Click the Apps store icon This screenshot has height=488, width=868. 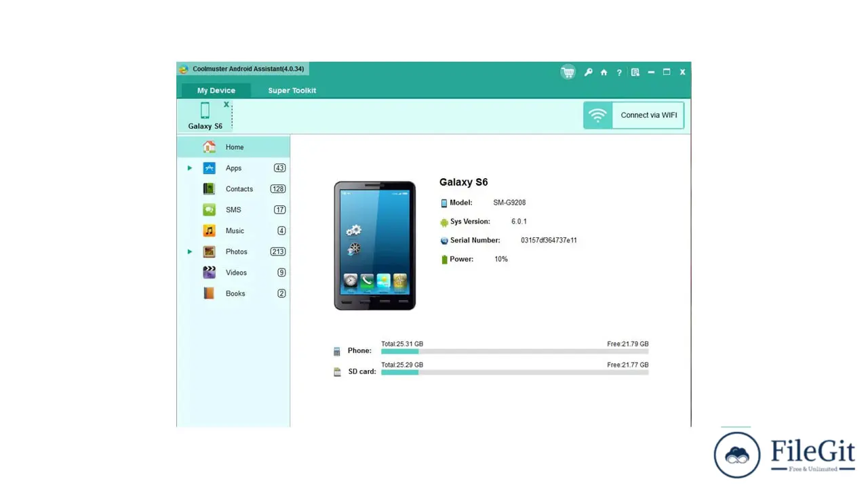point(210,168)
